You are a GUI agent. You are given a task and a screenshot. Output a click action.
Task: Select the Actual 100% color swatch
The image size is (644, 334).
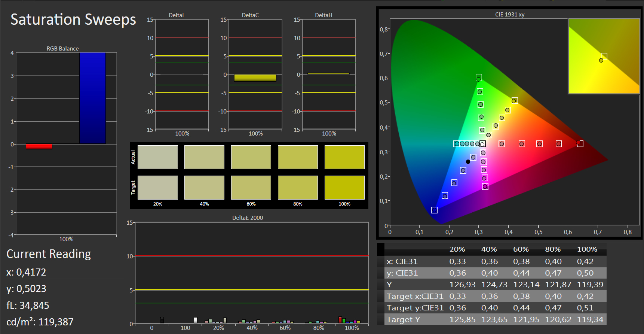(344, 157)
